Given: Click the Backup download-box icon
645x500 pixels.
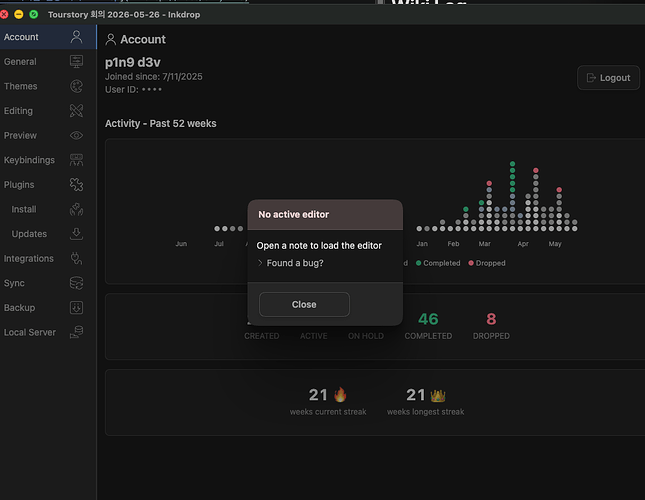Looking at the screenshot, I should [76, 308].
